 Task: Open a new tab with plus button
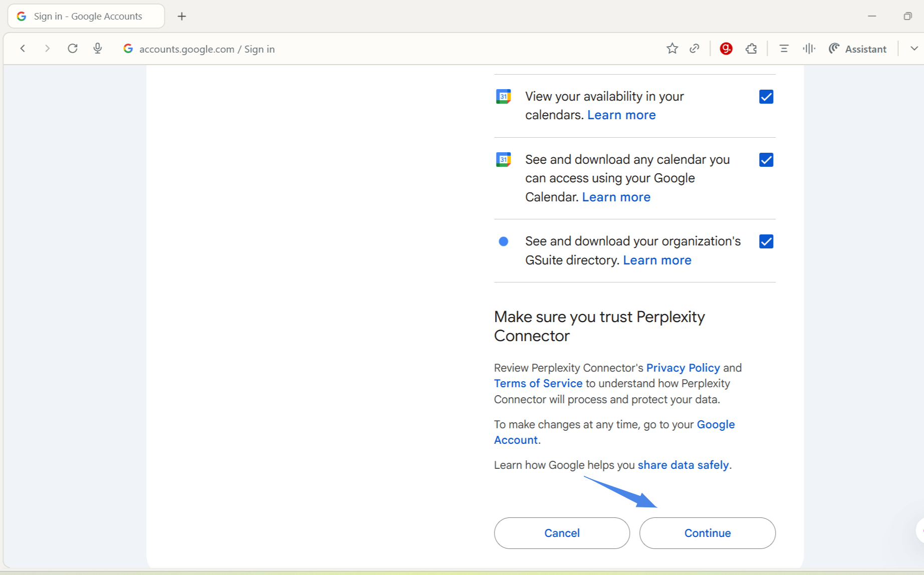pos(182,16)
